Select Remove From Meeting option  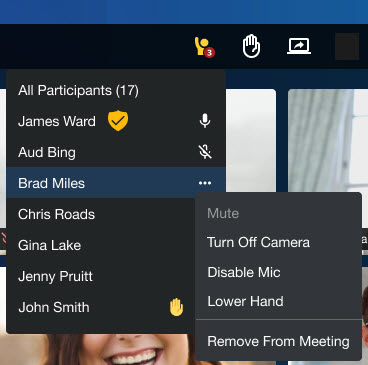[278, 341]
